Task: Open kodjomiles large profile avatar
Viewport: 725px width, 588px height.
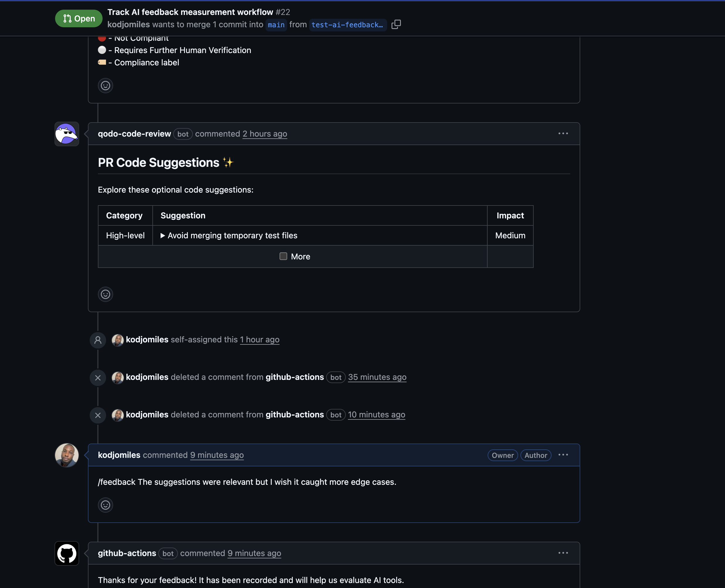Action: (x=67, y=455)
